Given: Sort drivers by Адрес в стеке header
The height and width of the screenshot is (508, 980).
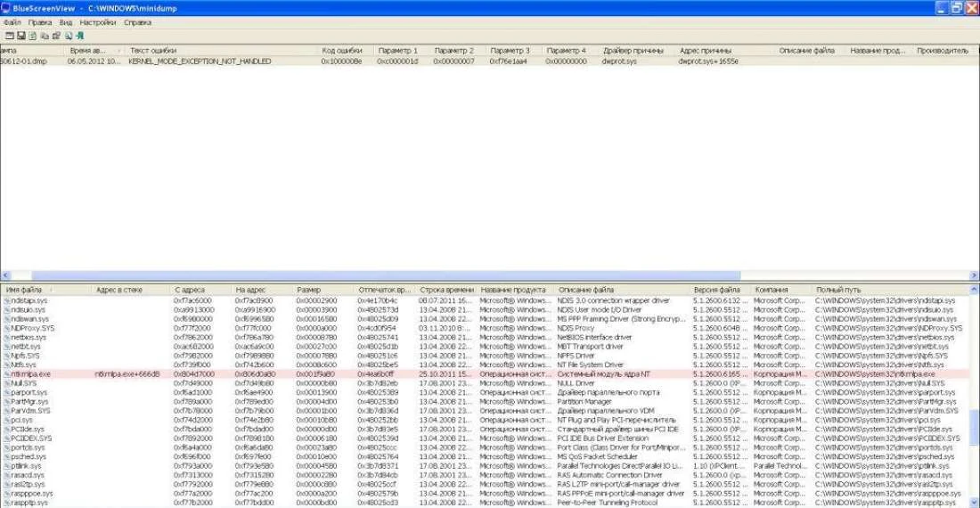Looking at the screenshot, I should pos(131,290).
